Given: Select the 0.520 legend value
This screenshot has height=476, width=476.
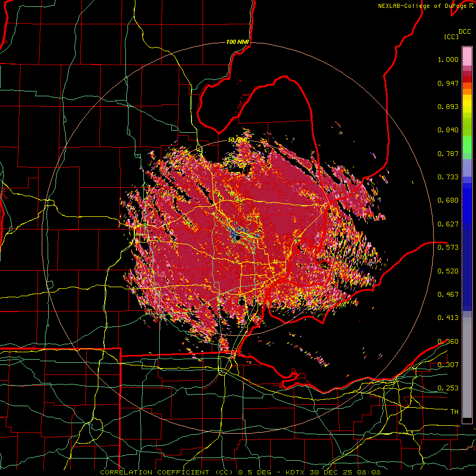Looking at the screenshot, I should [448, 271].
